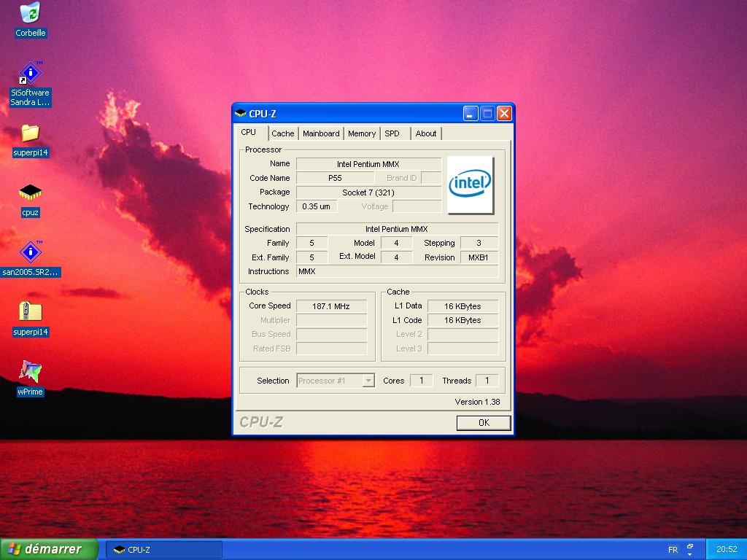Screen dimensions: 747x560
Task: Switch to the Mainboard tab
Action: (321, 133)
